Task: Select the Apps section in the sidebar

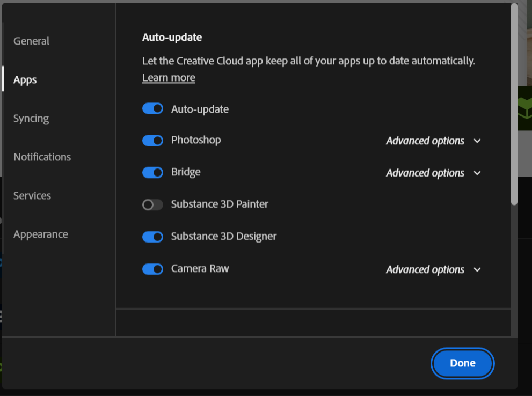Action: [x=25, y=79]
